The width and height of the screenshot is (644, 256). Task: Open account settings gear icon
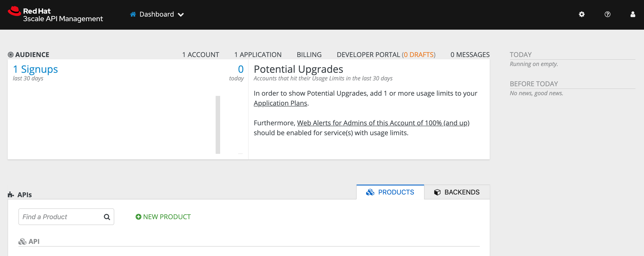point(582,14)
